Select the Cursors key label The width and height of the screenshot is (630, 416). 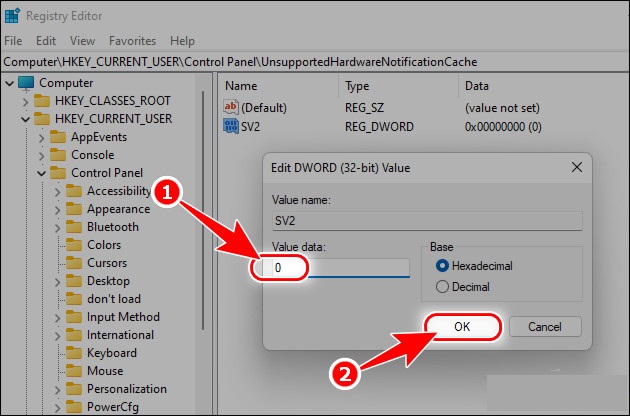tap(107, 263)
